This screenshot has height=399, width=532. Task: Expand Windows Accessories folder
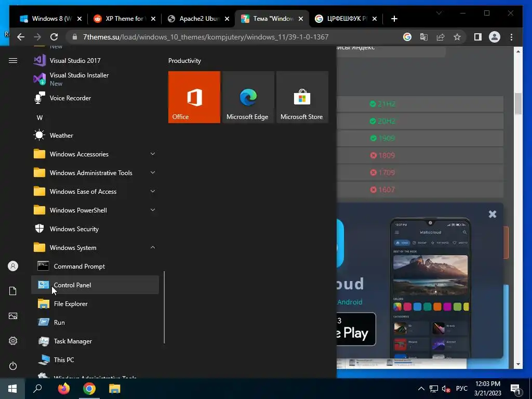coord(95,154)
